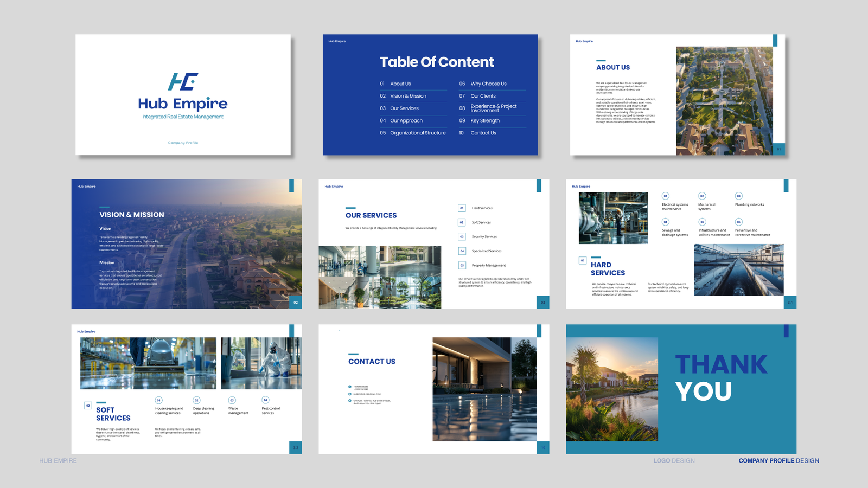Click '05 Organizational Structure' contents entry
This screenshot has height=488, width=868.
click(x=412, y=133)
